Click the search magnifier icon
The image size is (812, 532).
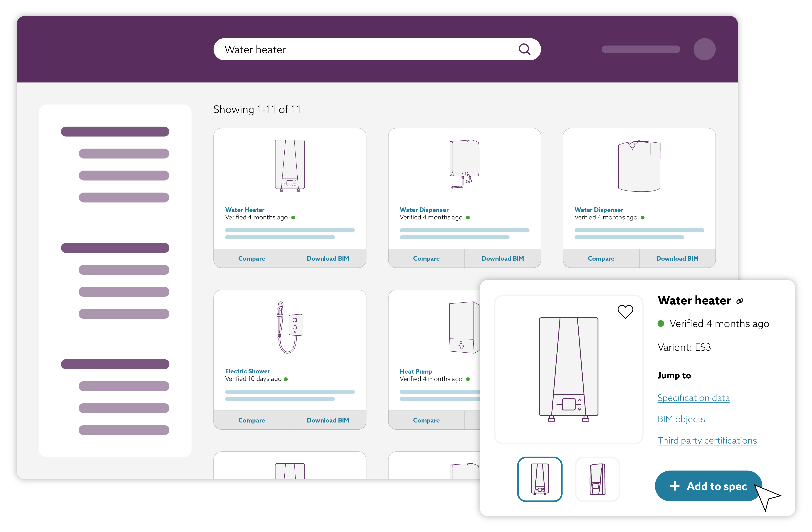pyautogui.click(x=524, y=49)
